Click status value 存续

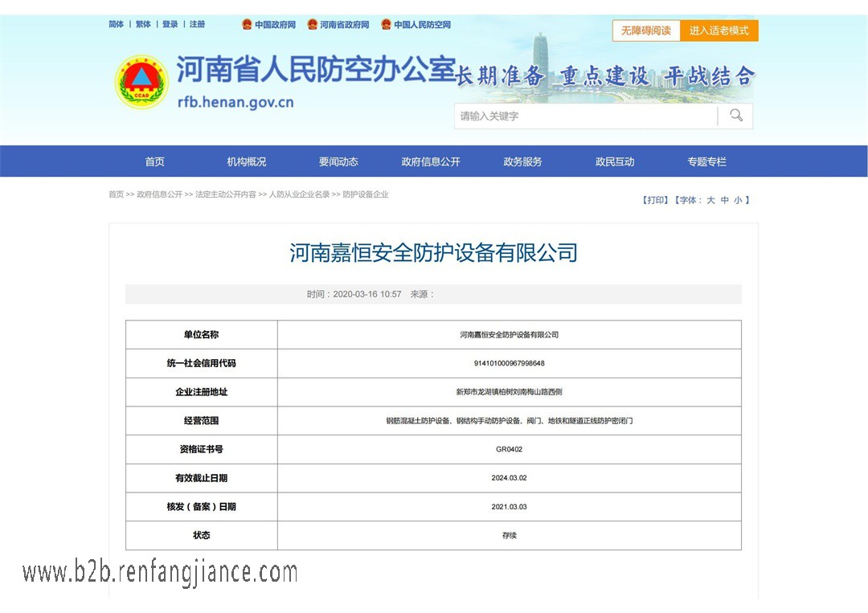click(510, 536)
